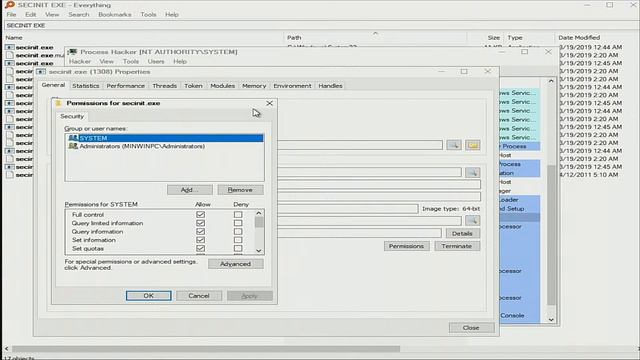Toggle Deny for Set information

[x=238, y=240]
